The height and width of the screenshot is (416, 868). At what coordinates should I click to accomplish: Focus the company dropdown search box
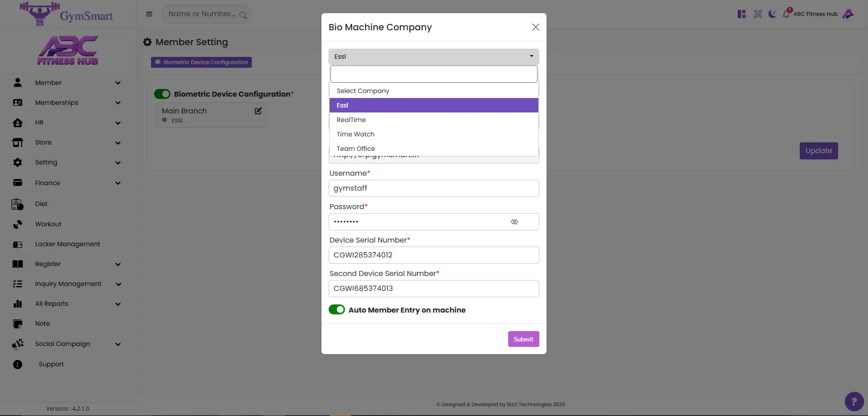point(434,74)
